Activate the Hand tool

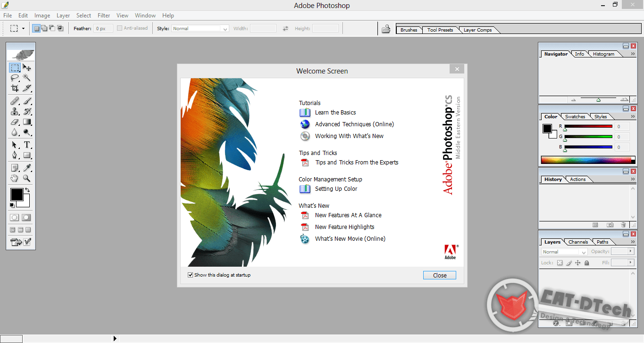[x=15, y=178]
